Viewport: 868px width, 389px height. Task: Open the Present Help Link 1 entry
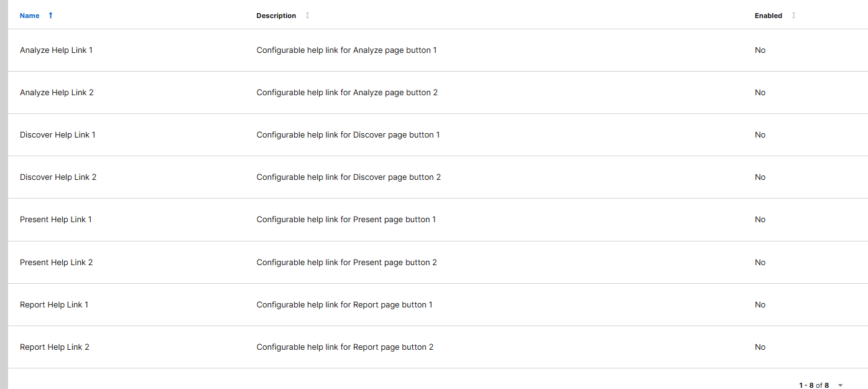[x=55, y=219]
